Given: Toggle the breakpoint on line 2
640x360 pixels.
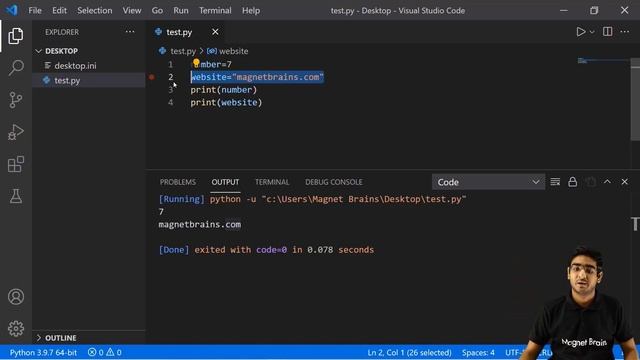Looking at the screenshot, I should [x=151, y=77].
